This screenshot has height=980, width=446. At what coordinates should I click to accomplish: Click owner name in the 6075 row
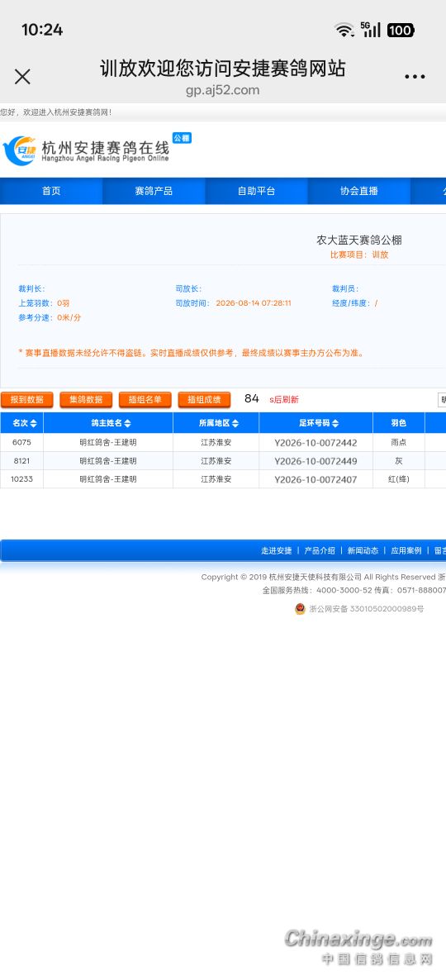coord(108,443)
